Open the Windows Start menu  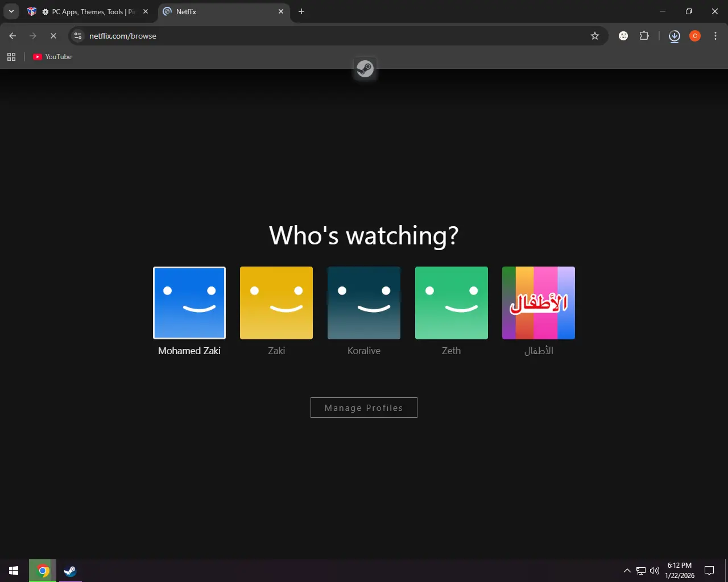pyautogui.click(x=14, y=571)
